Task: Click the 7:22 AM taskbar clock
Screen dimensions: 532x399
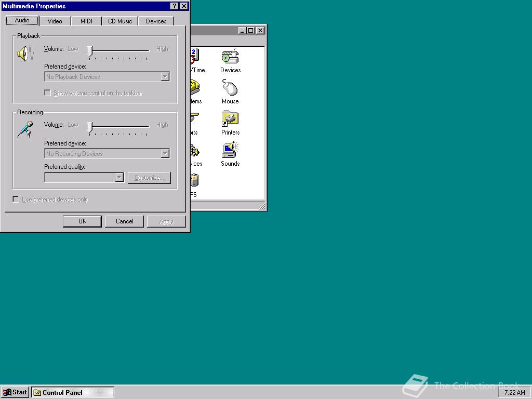Action: coord(514,393)
